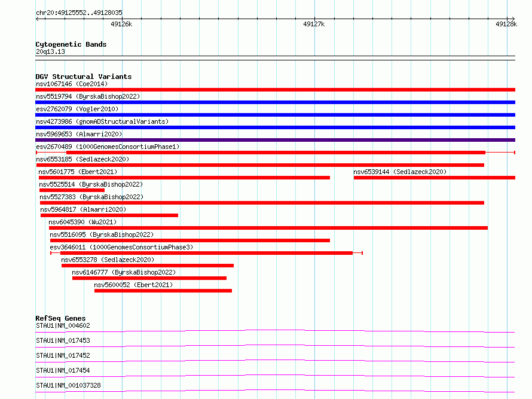Click nsv6045390 (Wu2021) label

(x=82, y=222)
